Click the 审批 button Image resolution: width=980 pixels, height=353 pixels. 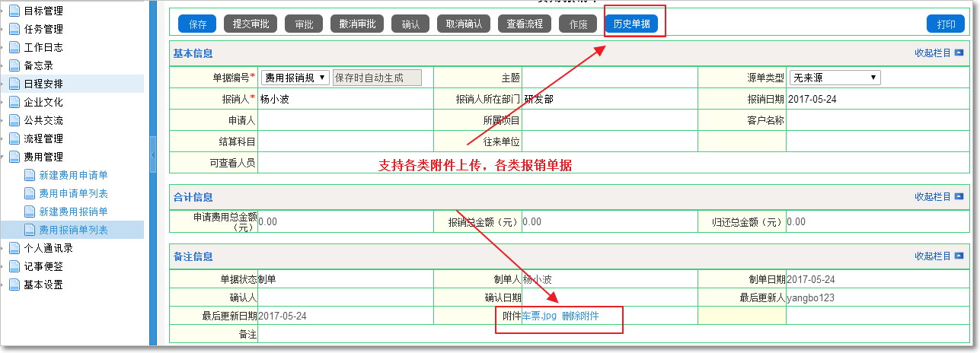pyautogui.click(x=304, y=24)
